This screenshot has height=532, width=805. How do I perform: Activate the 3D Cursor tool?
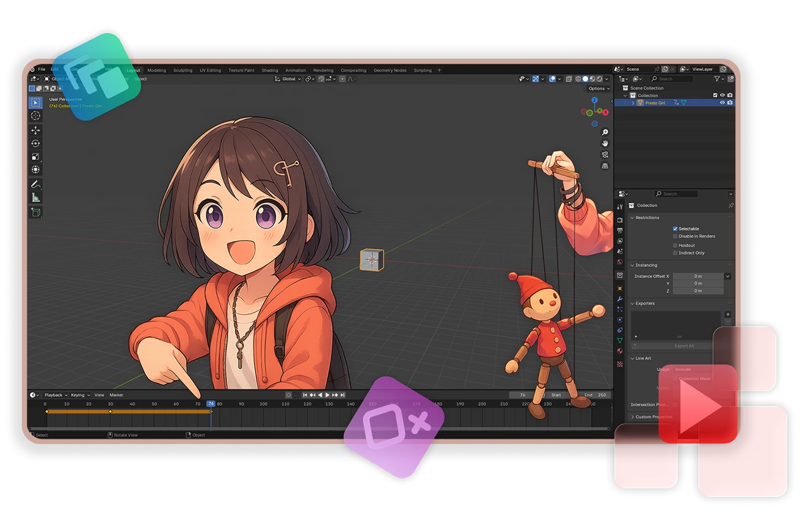tap(36, 116)
